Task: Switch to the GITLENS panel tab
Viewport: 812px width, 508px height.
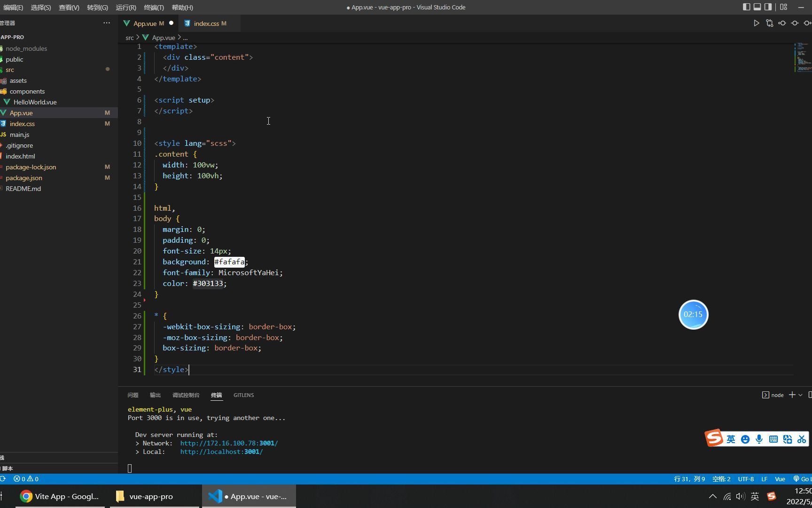Action: coord(243,395)
